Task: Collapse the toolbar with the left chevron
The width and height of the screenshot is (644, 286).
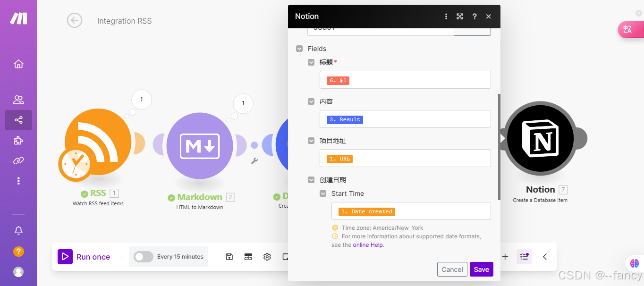Action: pyautogui.click(x=545, y=257)
